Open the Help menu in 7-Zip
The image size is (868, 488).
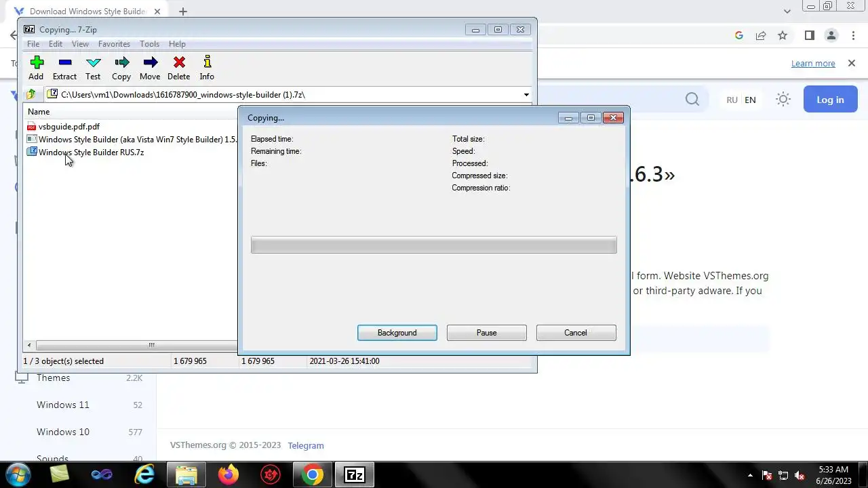tap(177, 44)
